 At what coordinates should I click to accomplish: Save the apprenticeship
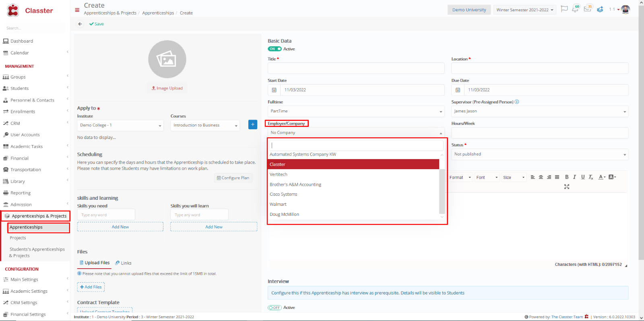tap(97, 24)
